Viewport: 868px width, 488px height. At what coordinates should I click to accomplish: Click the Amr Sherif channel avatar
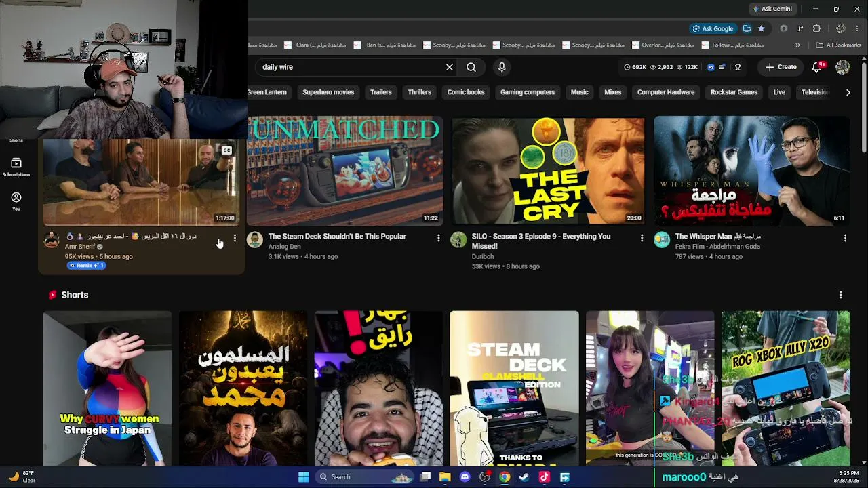[x=52, y=240]
